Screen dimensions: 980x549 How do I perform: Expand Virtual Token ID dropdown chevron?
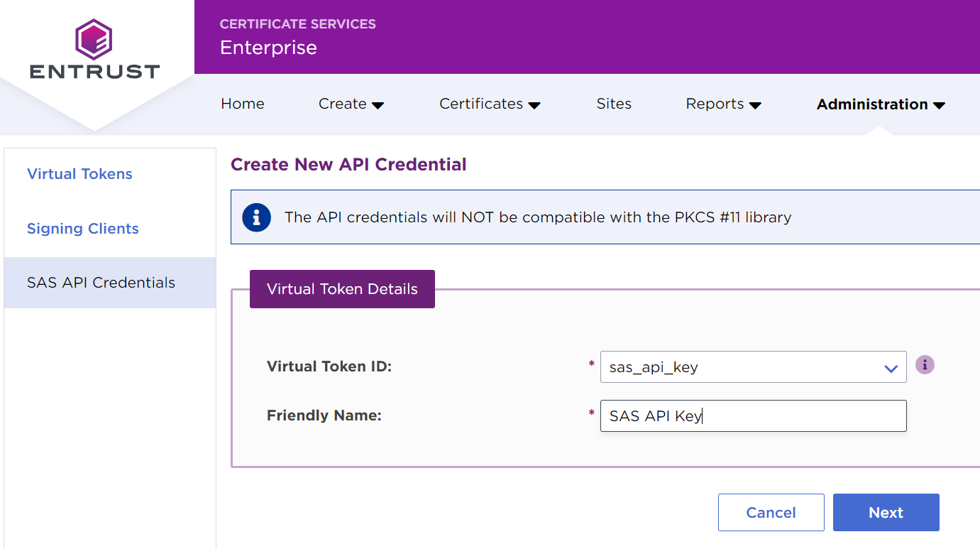891,368
